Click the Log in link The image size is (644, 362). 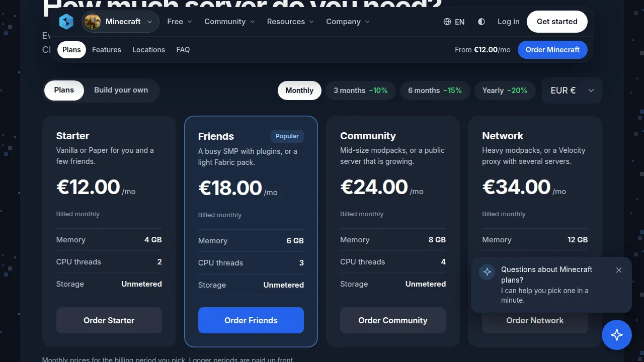click(509, 22)
